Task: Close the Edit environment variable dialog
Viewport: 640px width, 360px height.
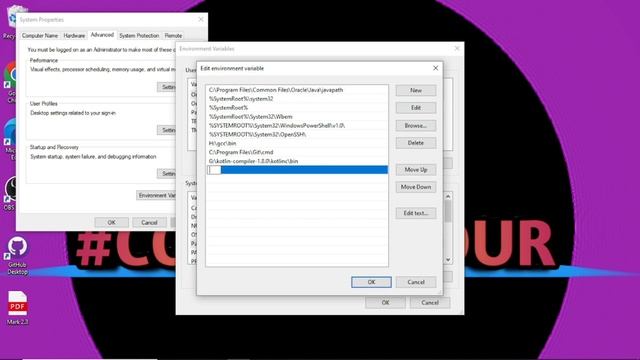Action: click(435, 68)
